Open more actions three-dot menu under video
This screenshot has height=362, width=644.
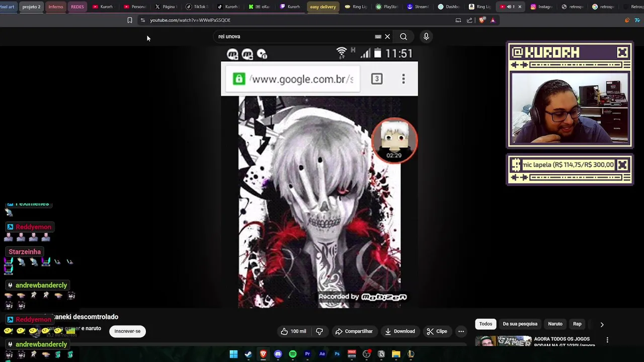[x=461, y=331]
